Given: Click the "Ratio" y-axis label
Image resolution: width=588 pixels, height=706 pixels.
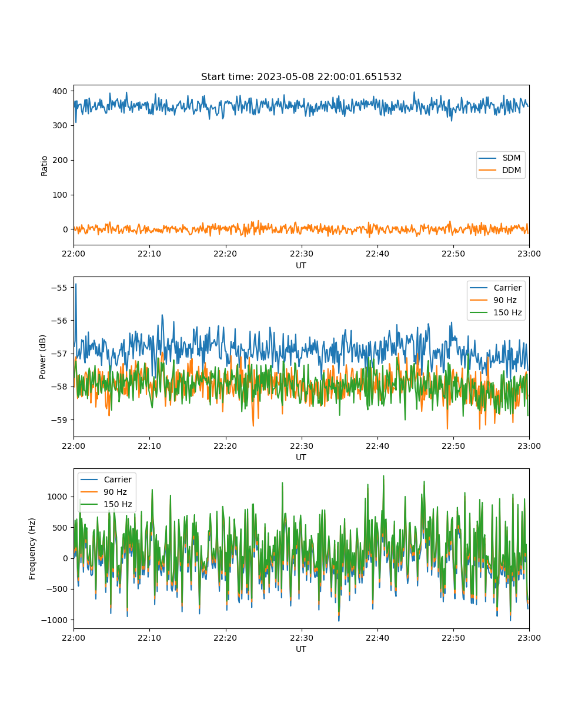Looking at the screenshot, I should coord(45,165).
